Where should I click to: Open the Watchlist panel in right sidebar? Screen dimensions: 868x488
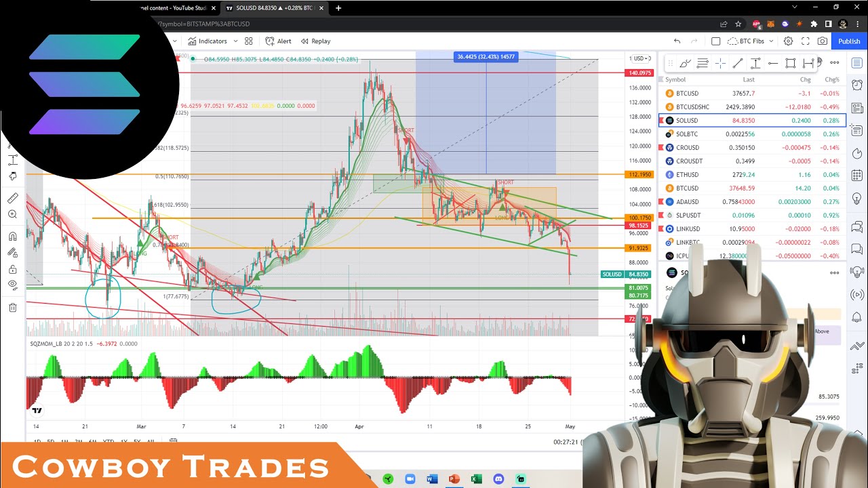click(856, 63)
